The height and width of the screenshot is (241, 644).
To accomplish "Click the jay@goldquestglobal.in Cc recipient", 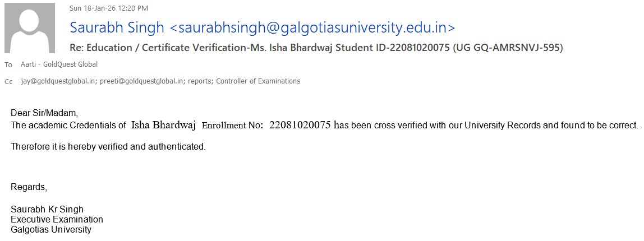I will (58, 81).
